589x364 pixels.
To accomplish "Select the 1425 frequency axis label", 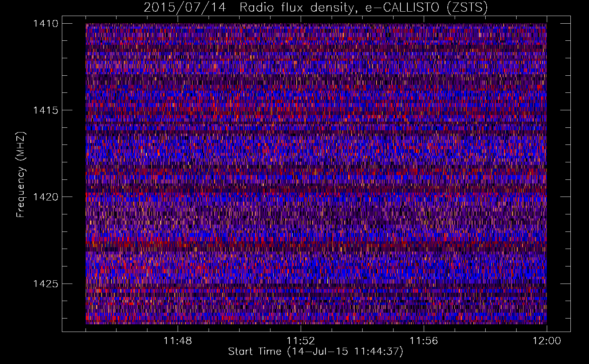I will pos(46,284).
